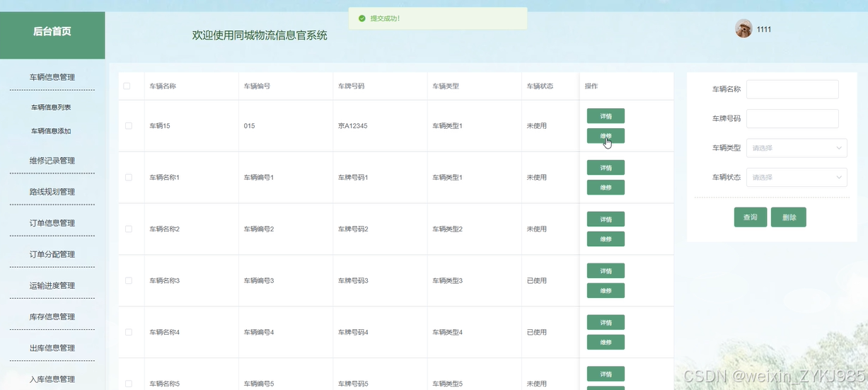
Task: Open the 车辆信息添加 submenu item
Action: coord(51,131)
